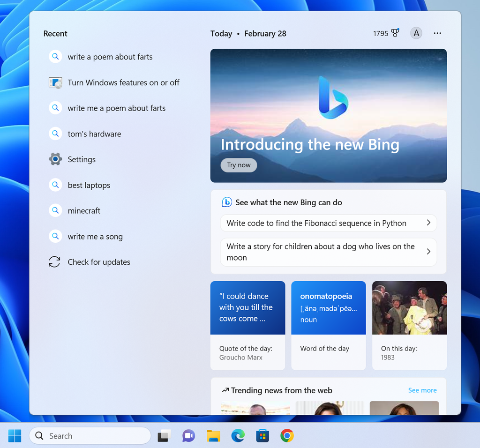Launch Microsoft Edge from the taskbar
This screenshot has width=480, height=448.
point(238,436)
